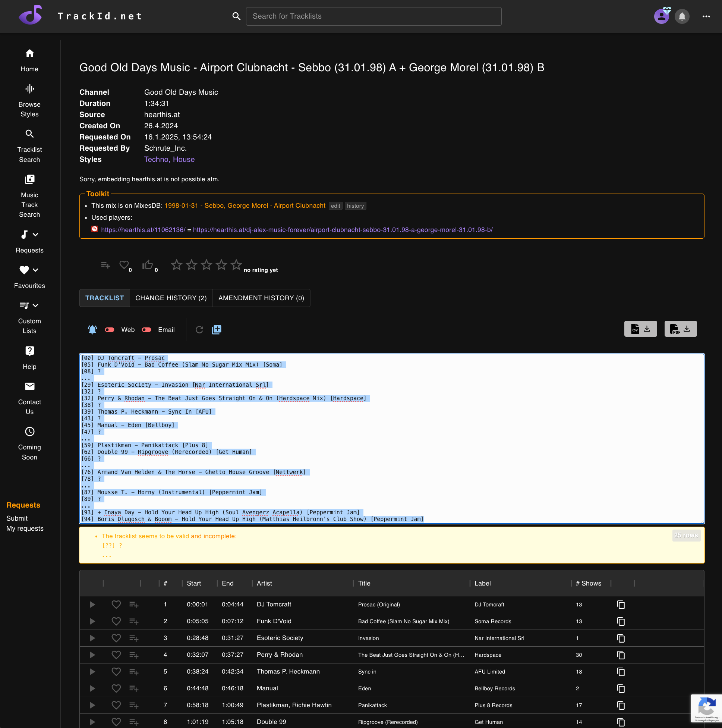Expand the Custom Lists sidebar menu
Image resolution: width=722 pixels, height=728 pixels.
pos(35,305)
